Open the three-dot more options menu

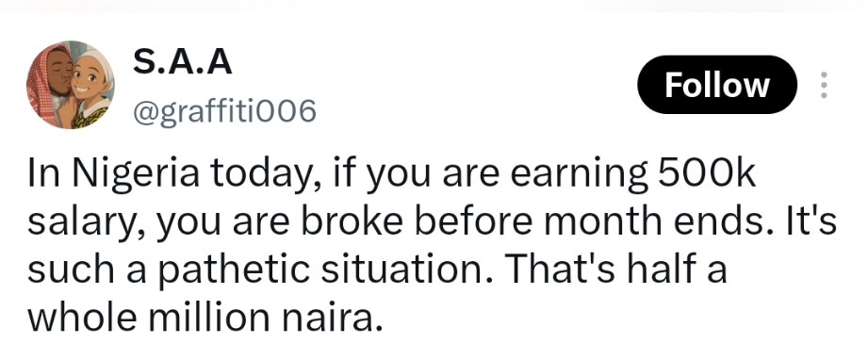tap(824, 85)
